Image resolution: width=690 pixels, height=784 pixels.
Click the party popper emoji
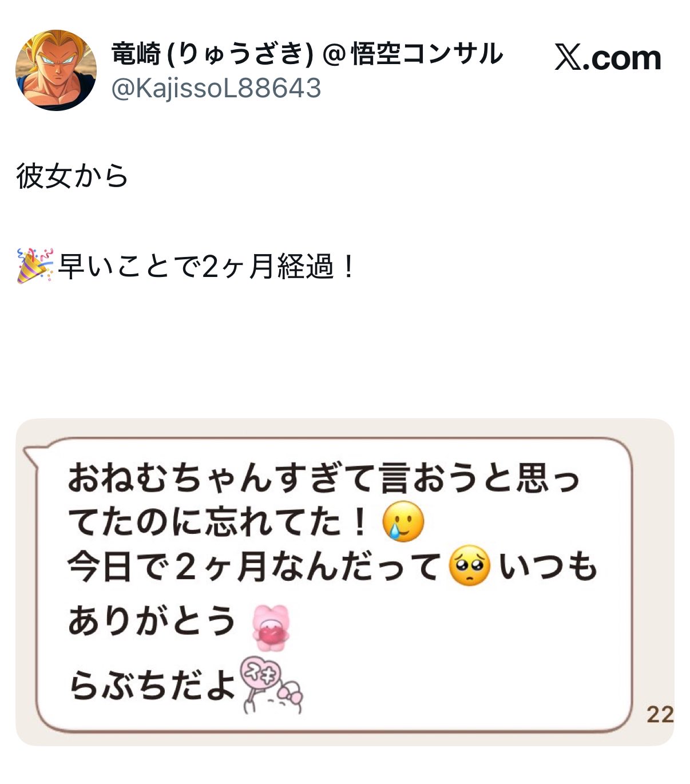(x=35, y=266)
